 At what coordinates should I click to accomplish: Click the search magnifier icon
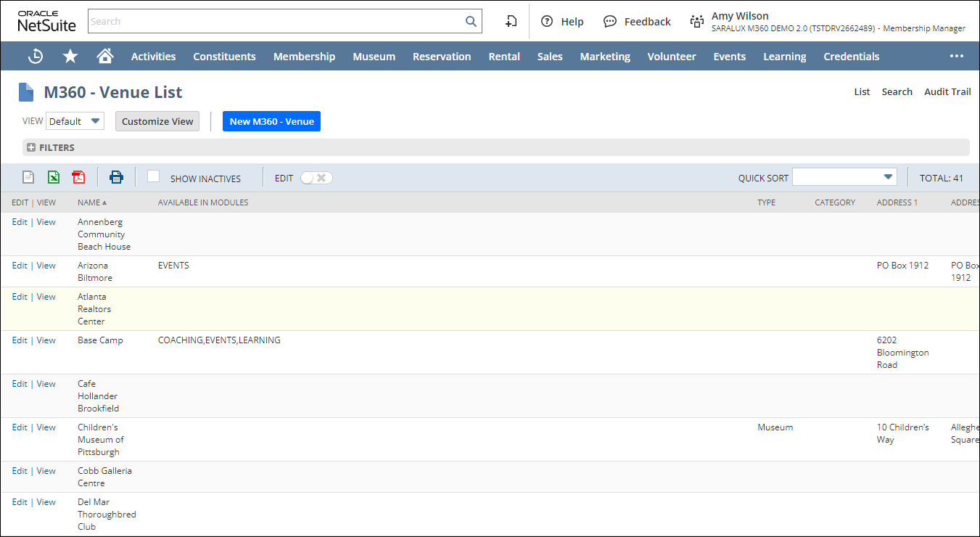pos(471,21)
